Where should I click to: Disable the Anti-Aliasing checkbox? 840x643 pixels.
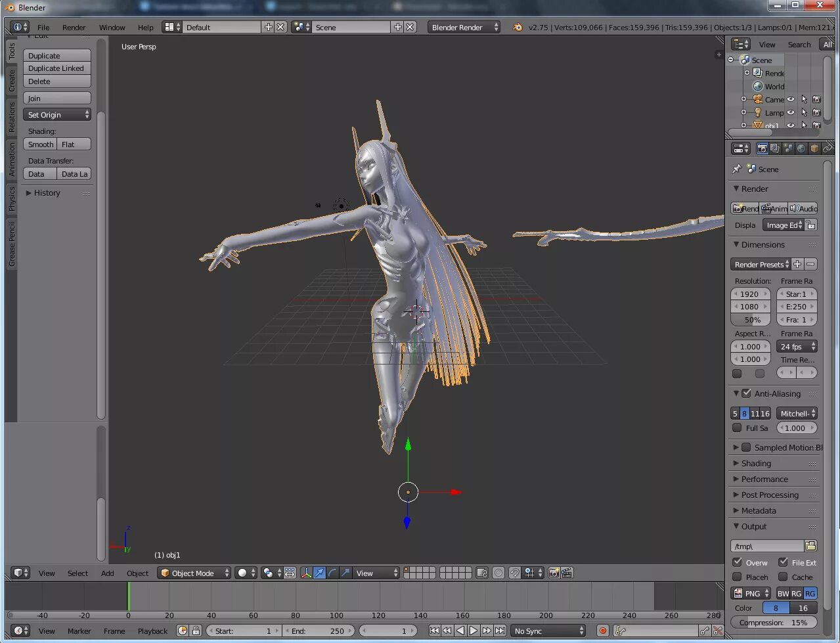(x=746, y=393)
